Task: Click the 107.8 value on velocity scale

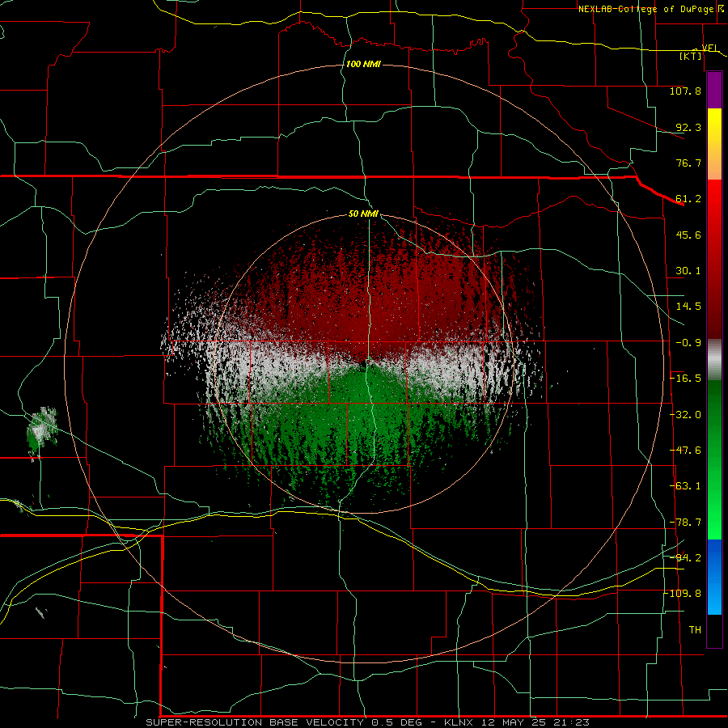Action: [x=685, y=91]
